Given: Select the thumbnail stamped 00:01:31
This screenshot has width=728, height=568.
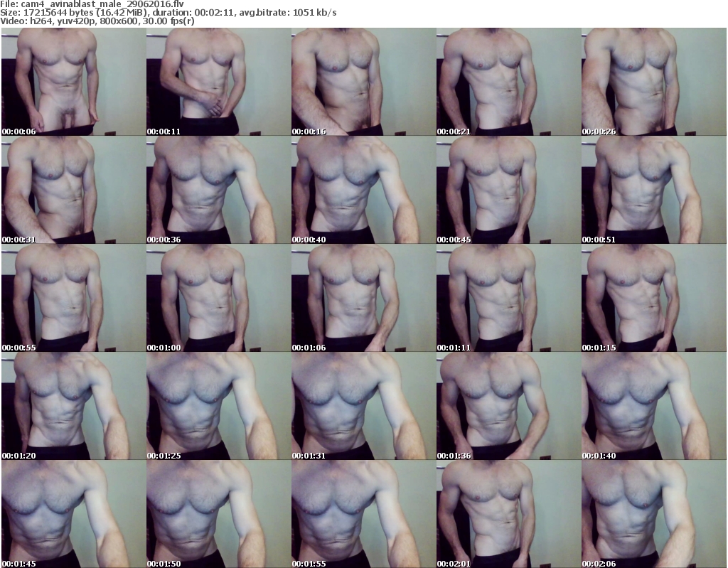Looking at the screenshot, I should tap(363, 406).
